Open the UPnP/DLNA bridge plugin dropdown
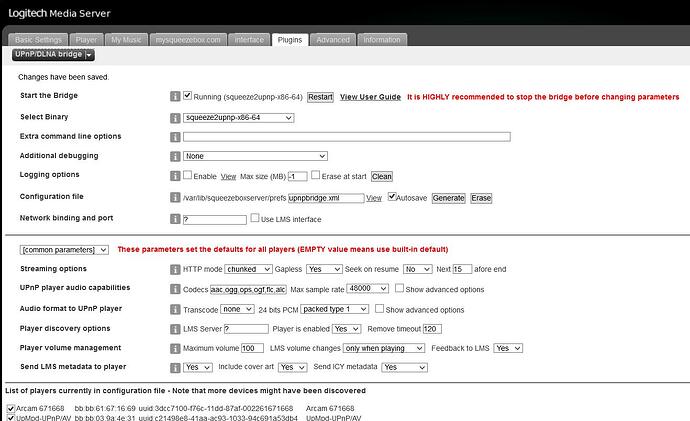Image resolution: width=690 pixels, height=421 pixels. click(x=53, y=55)
